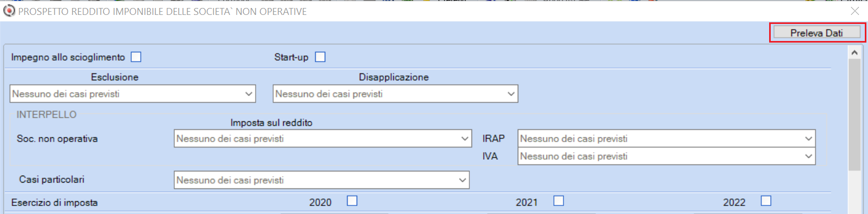Enable the Impegno allo scioglimento checkbox

click(x=136, y=57)
